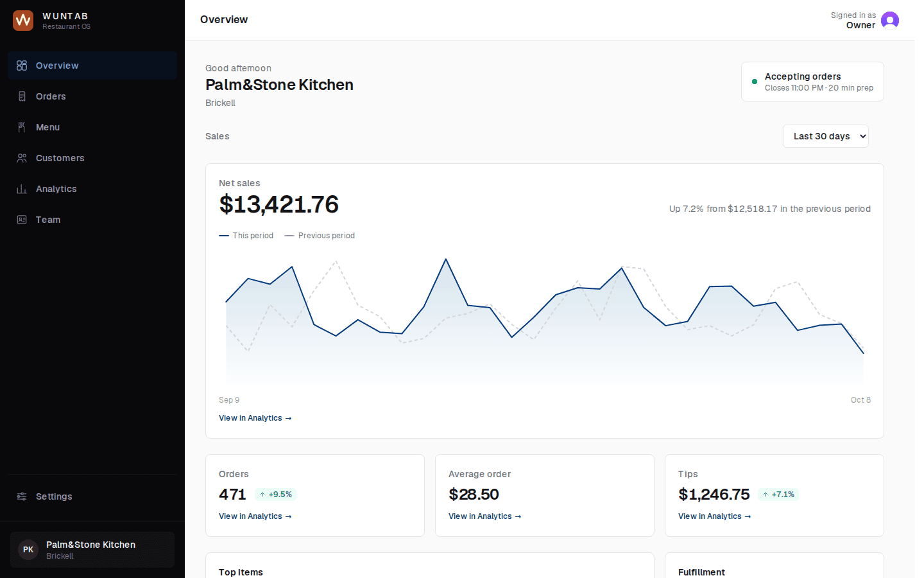Click the Fulfillment card heading
Screen dimensions: 924x578
(701, 572)
